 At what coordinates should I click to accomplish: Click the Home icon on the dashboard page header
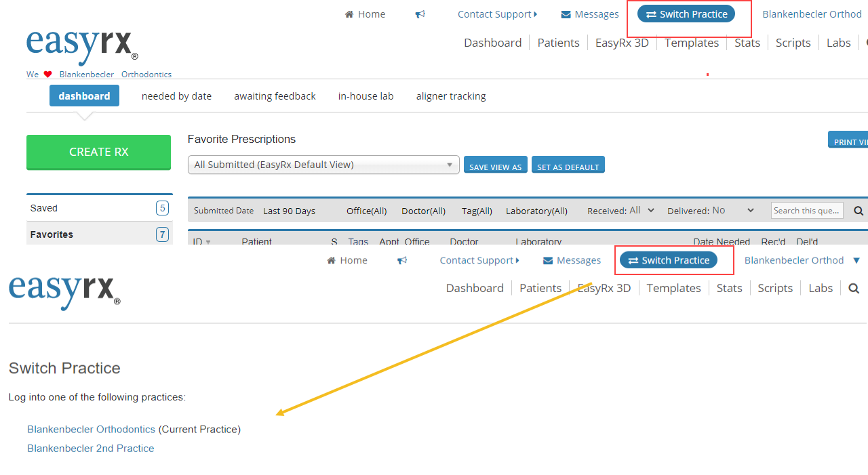[x=349, y=14]
